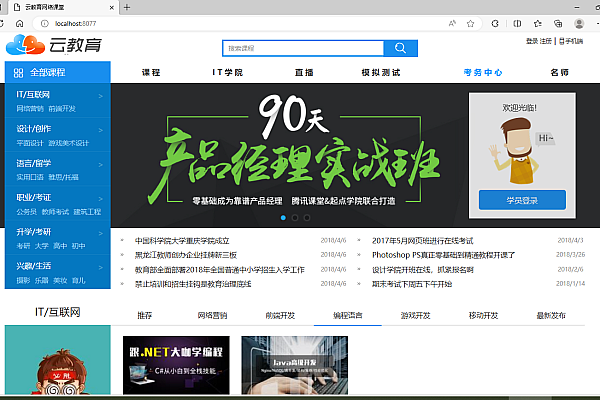Click the browser profile avatar

tap(579, 23)
